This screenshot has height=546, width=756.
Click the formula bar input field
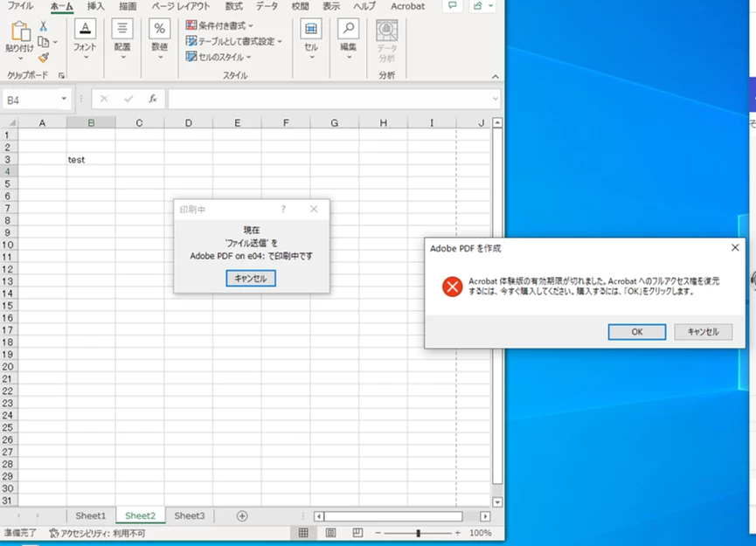tap(329, 99)
